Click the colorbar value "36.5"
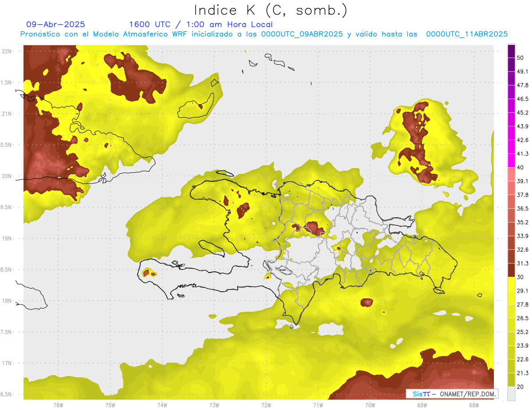Screen dimensions: 532x411 (x=523, y=208)
